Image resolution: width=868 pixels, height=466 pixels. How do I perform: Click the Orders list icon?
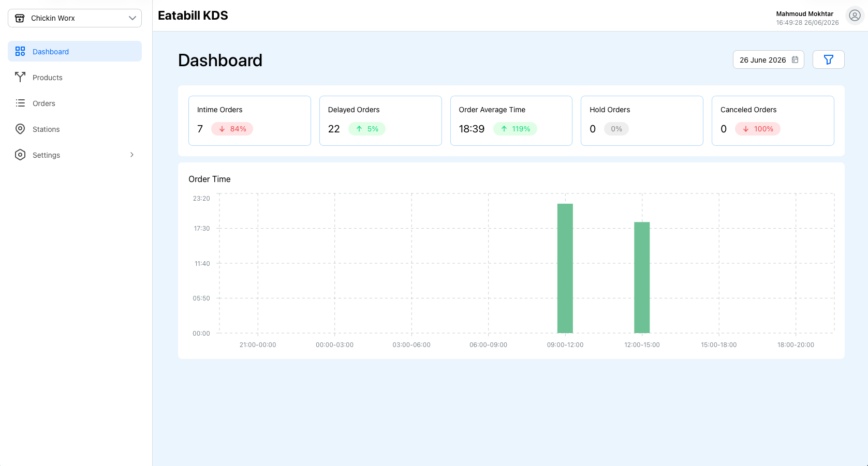tap(20, 103)
